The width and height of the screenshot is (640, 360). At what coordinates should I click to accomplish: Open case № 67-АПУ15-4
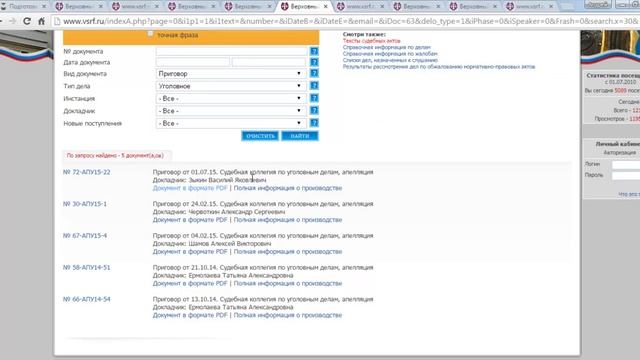tap(85, 236)
